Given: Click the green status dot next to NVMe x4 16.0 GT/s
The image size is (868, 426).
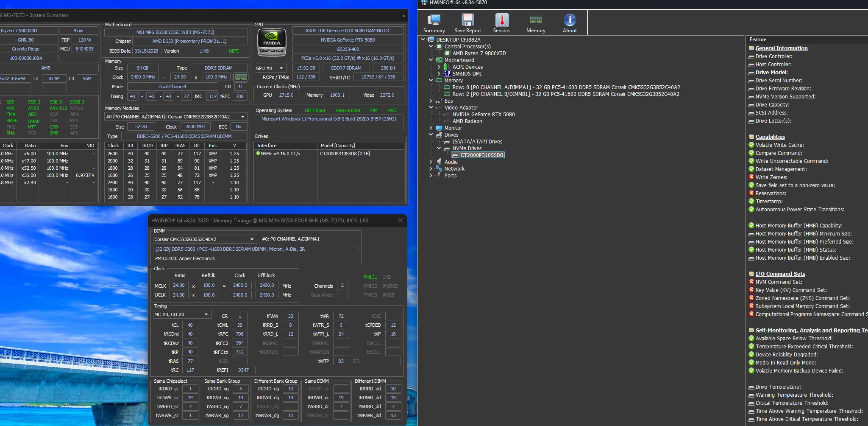Looking at the screenshot, I should click(258, 154).
